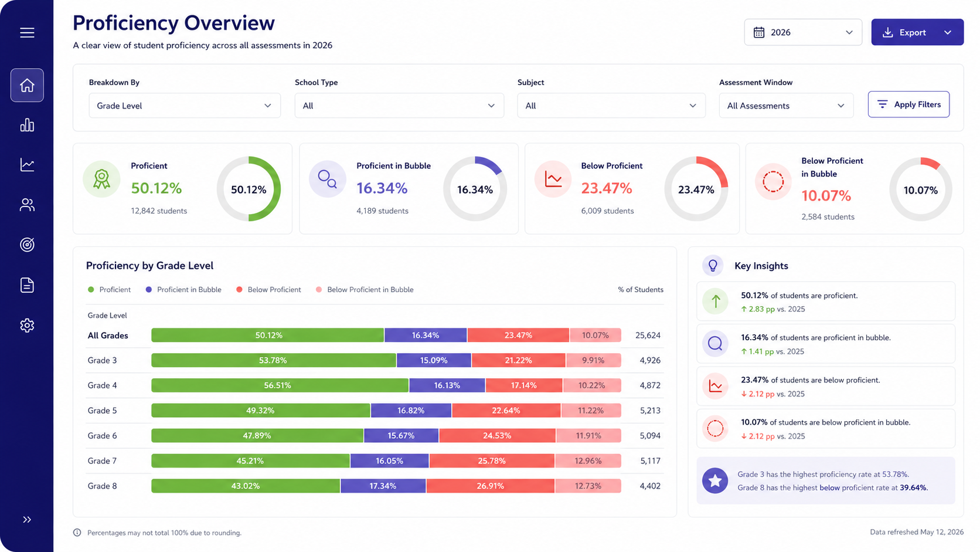
Task: Toggle Proficient in Bubble legend item
Action: [x=183, y=290]
